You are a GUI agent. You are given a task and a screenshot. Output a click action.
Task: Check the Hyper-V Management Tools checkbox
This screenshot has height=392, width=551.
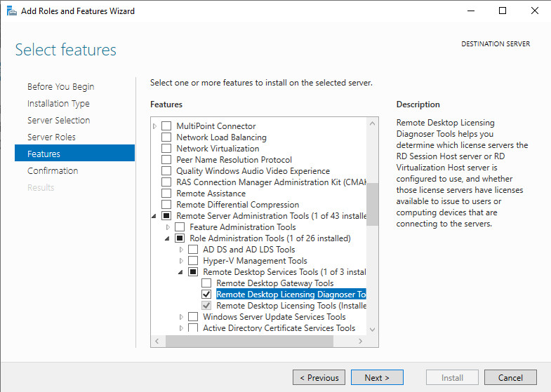(193, 261)
